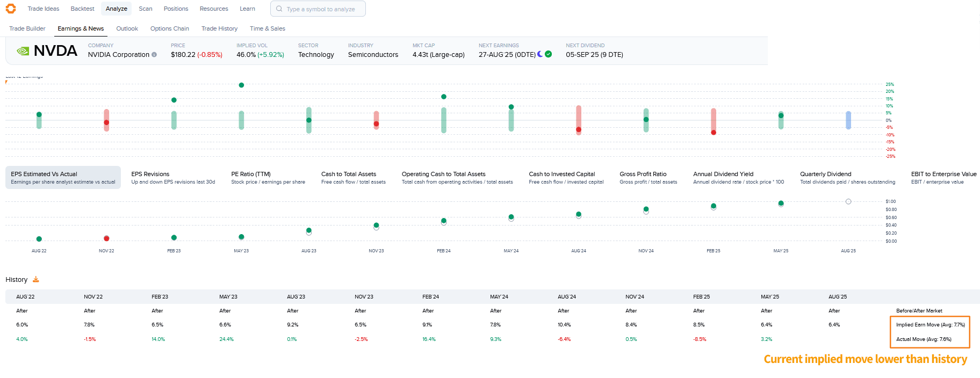980x378 pixels.
Task: Click the magnifier icon in search box
Action: click(x=279, y=9)
